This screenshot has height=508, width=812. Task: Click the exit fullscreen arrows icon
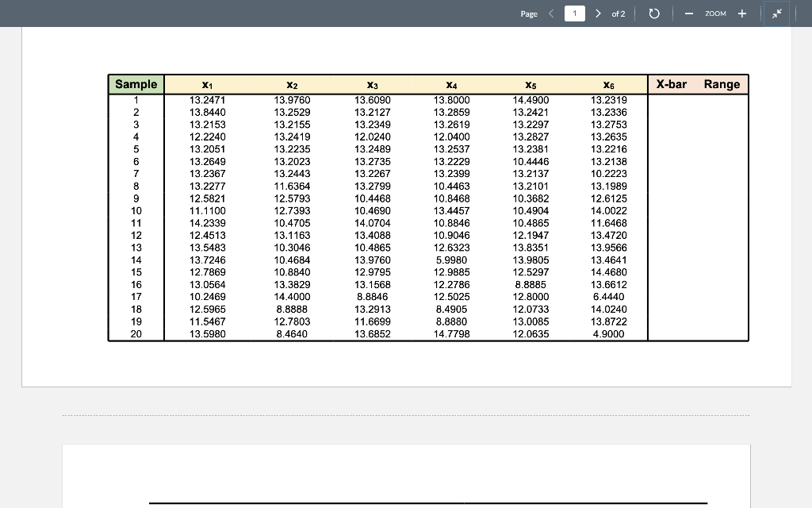point(776,13)
